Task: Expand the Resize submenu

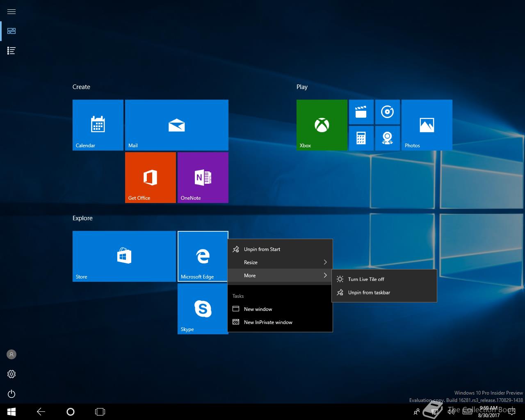Action: pyautogui.click(x=280, y=262)
